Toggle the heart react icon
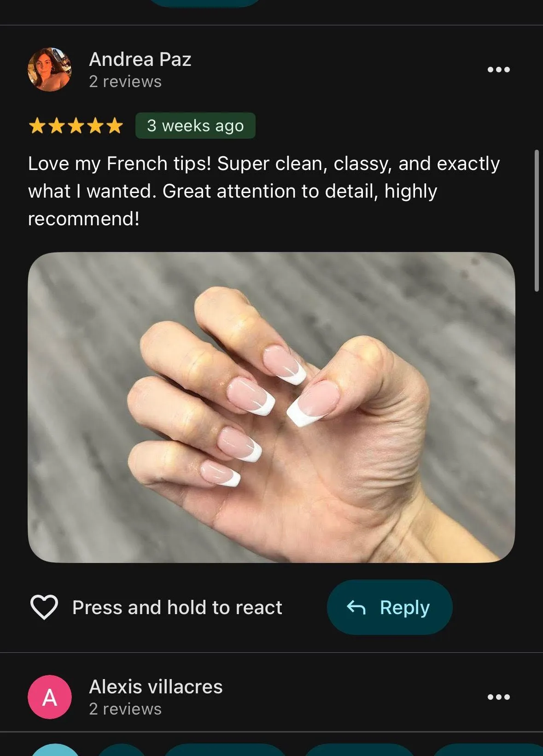The width and height of the screenshot is (543, 756). (x=44, y=607)
